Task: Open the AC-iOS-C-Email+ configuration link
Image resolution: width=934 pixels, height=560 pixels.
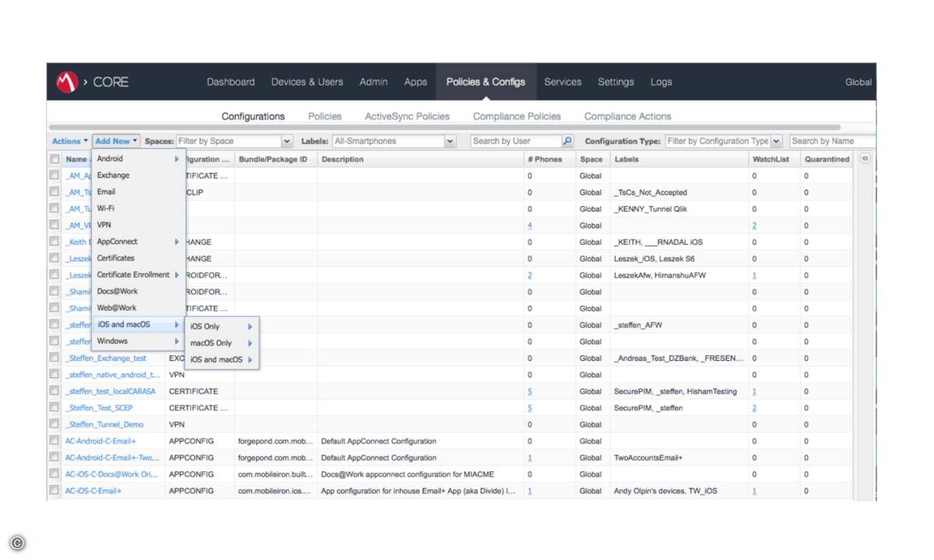Action: (93, 491)
